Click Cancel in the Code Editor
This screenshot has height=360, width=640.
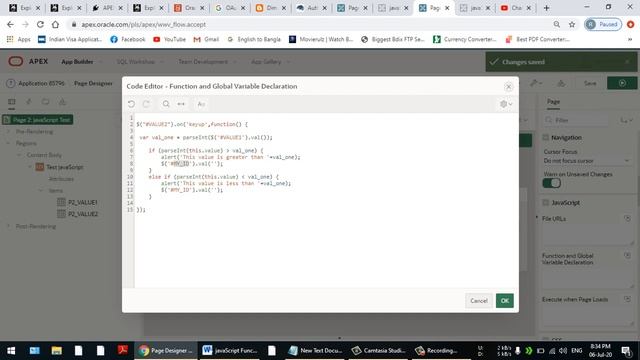[x=478, y=301]
